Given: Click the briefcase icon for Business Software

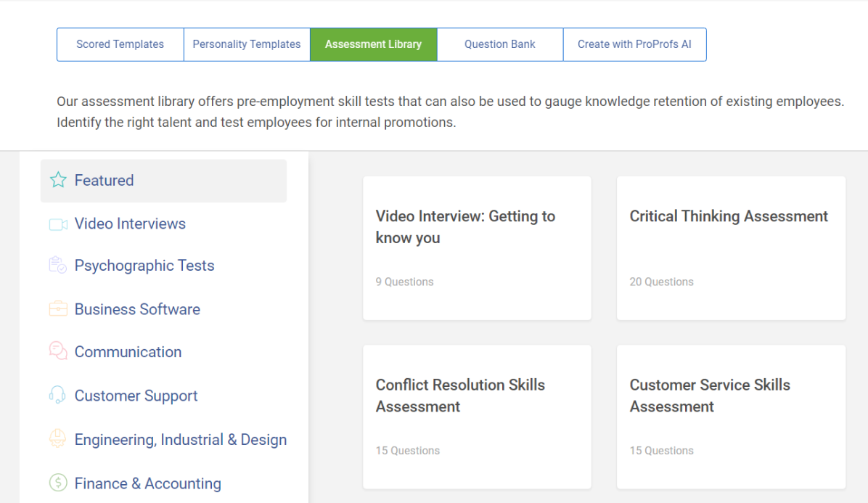Looking at the screenshot, I should (58, 309).
